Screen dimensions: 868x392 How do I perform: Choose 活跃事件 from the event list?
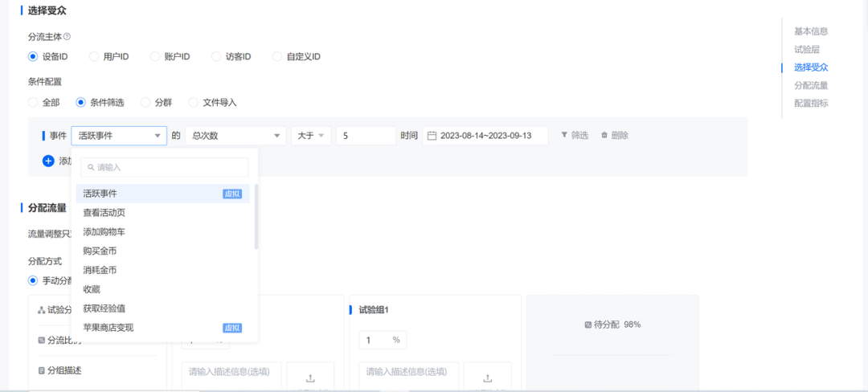162,194
